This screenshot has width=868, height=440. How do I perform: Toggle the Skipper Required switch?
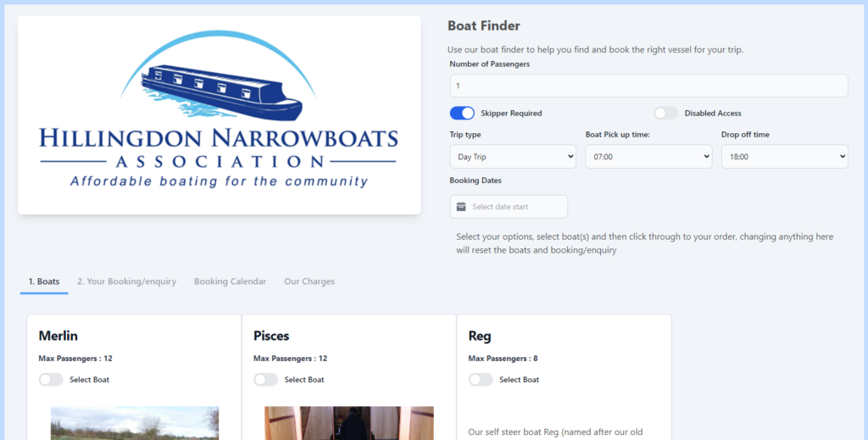coord(462,113)
